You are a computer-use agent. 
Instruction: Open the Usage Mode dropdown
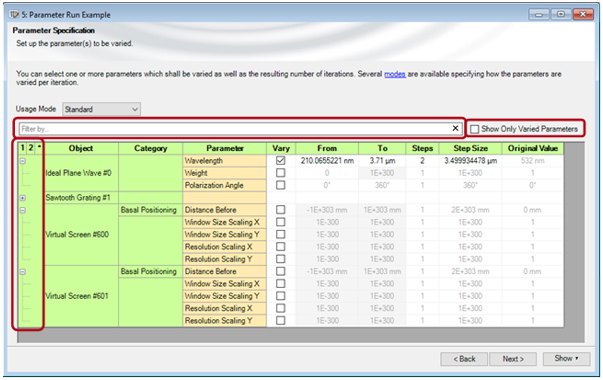pyautogui.click(x=102, y=109)
